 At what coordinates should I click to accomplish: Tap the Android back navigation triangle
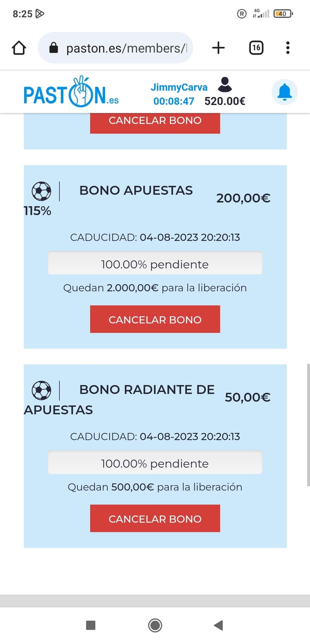click(x=218, y=625)
